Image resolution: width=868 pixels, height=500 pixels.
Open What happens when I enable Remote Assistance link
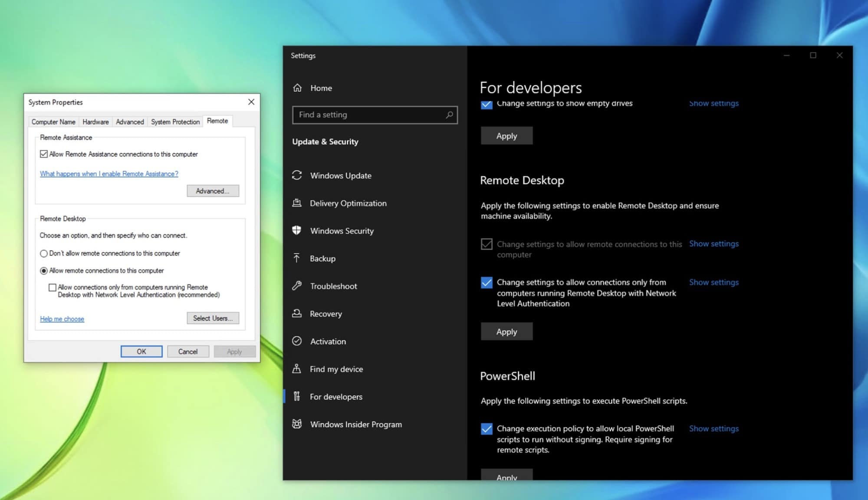pyautogui.click(x=109, y=174)
